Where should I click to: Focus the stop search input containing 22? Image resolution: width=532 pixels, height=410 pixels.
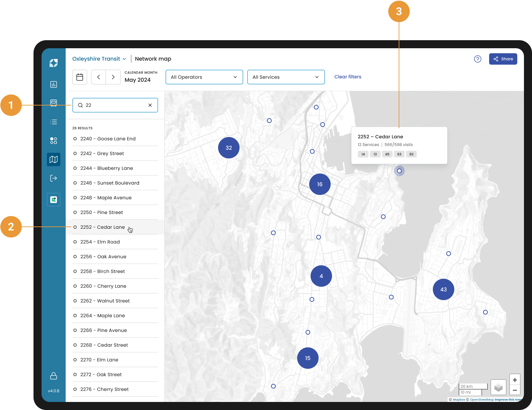click(x=115, y=105)
